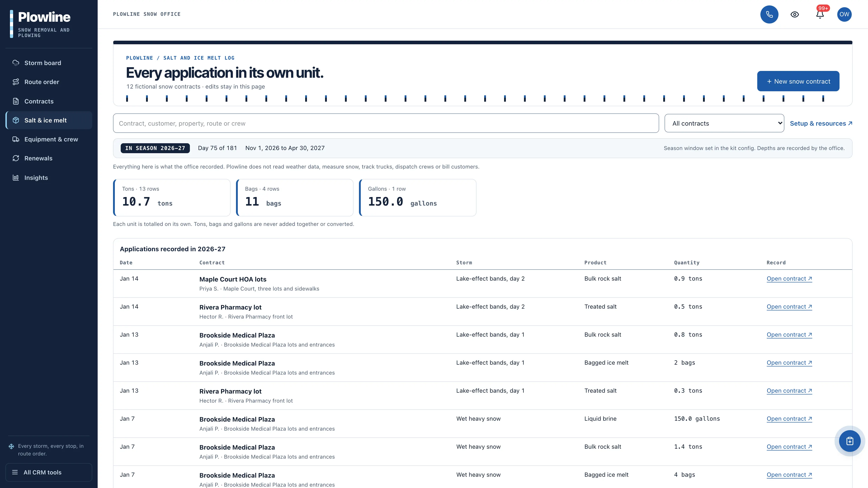Open contract for Maple Court HOA lots
The image size is (868, 488).
pos(789,279)
